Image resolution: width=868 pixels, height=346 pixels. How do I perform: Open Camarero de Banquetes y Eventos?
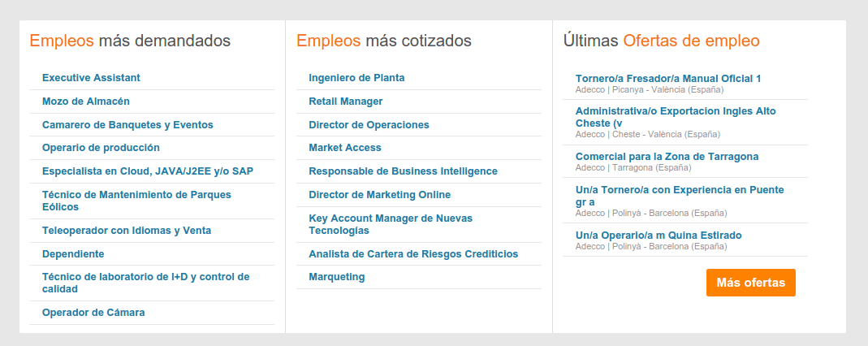[x=127, y=125]
